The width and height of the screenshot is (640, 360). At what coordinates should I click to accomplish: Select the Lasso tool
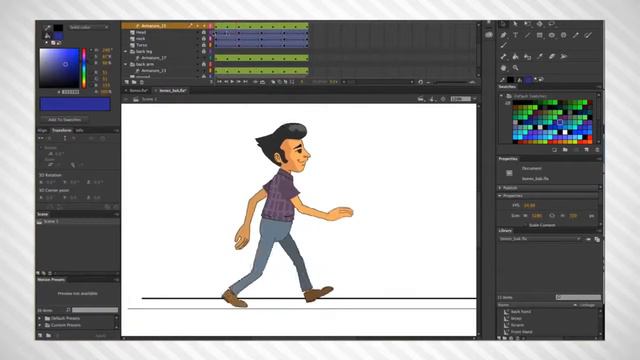(x=552, y=24)
